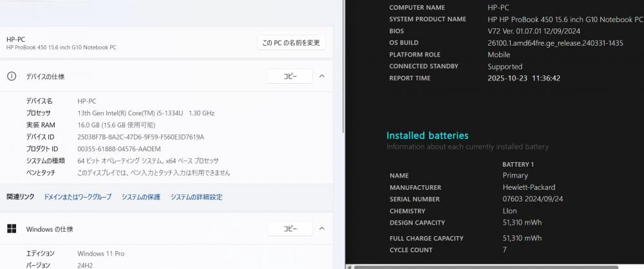Open the ドメインまたはワークグループ link

(77, 197)
